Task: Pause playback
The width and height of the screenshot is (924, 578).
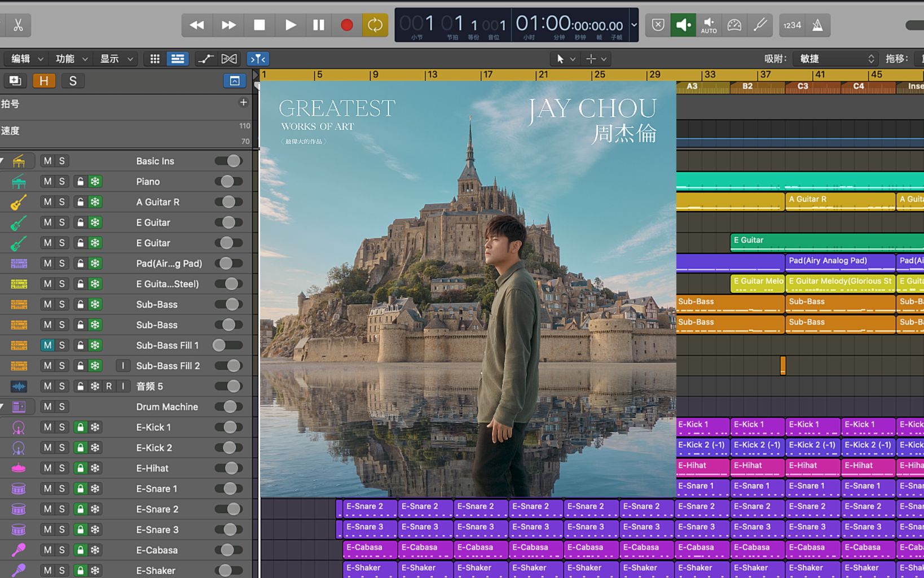Action: pyautogui.click(x=319, y=25)
